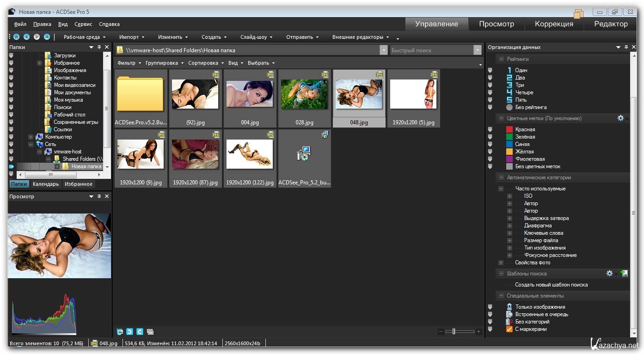Viewport: 644px width, 354px height.
Task: Open the 'Файл' menu
Action: tap(20, 24)
